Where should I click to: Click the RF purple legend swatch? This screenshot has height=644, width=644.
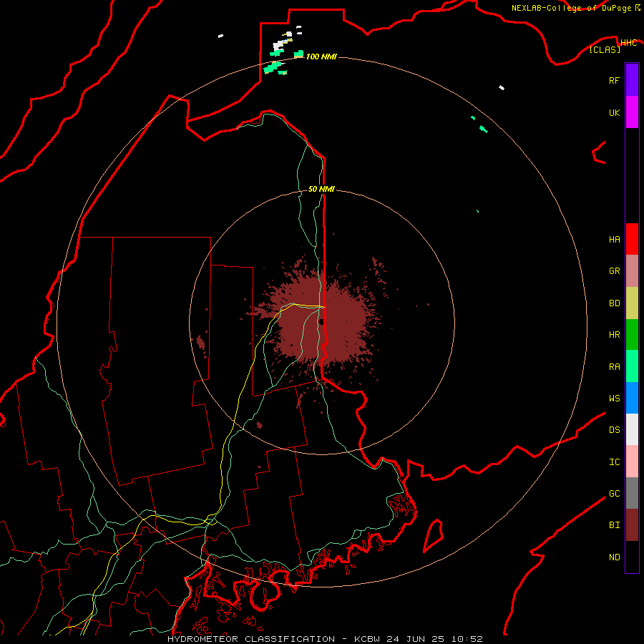[x=632, y=80]
